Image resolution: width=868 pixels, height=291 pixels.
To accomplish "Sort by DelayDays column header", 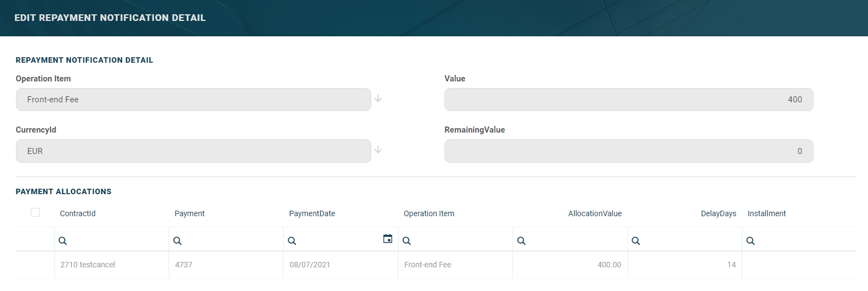I will (x=718, y=213).
